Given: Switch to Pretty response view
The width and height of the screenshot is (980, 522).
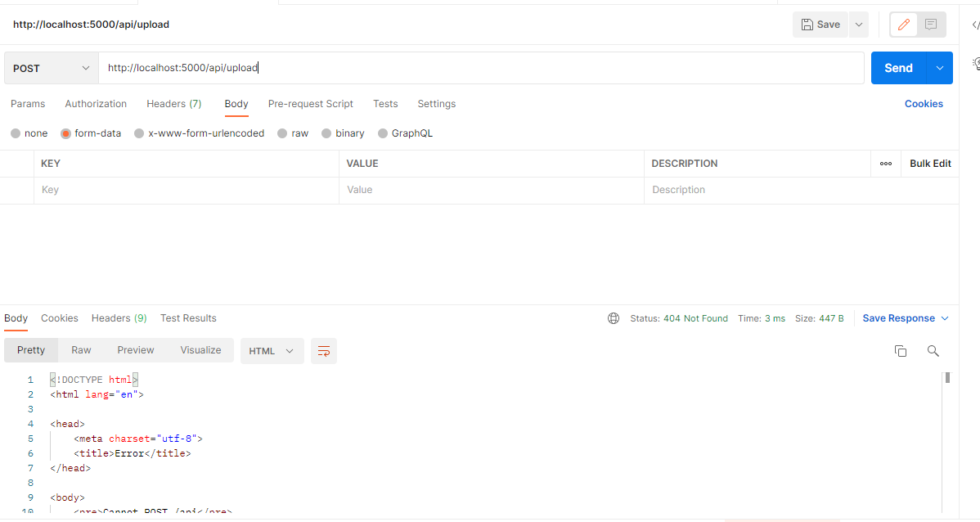Looking at the screenshot, I should (x=31, y=350).
